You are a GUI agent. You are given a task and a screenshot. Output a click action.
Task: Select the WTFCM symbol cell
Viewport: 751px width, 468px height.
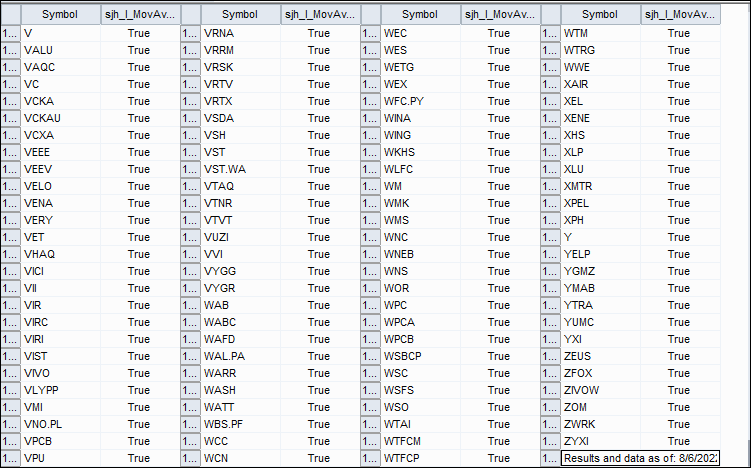click(421, 441)
